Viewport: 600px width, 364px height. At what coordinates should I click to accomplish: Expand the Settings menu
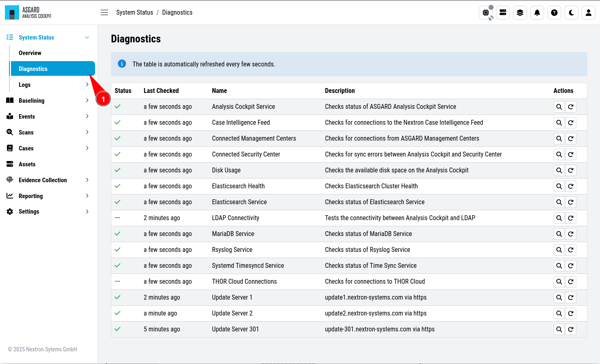pyautogui.click(x=87, y=212)
